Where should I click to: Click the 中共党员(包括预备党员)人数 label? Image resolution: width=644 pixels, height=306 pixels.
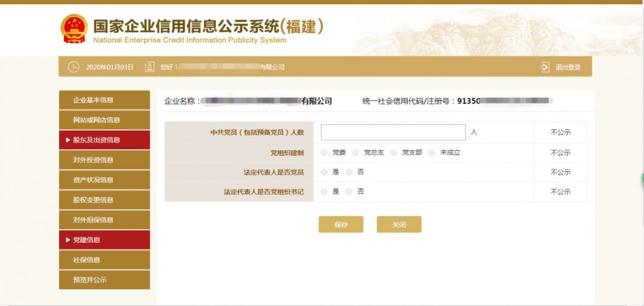point(257,132)
